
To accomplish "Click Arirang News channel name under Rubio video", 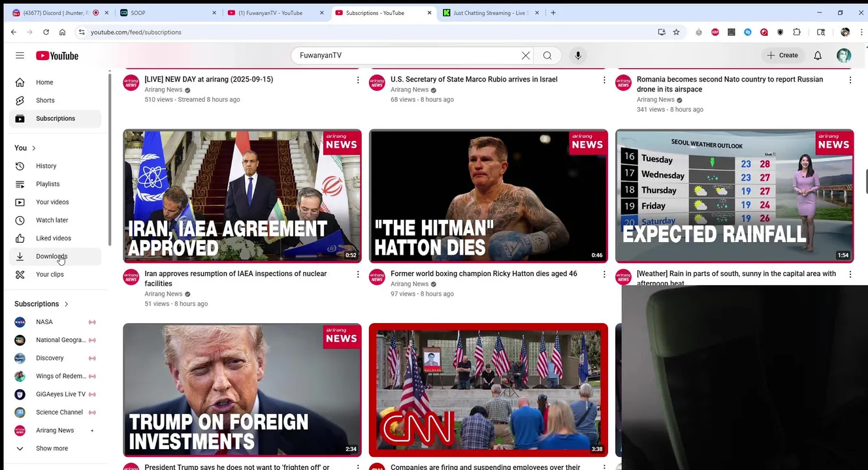I will pos(410,89).
